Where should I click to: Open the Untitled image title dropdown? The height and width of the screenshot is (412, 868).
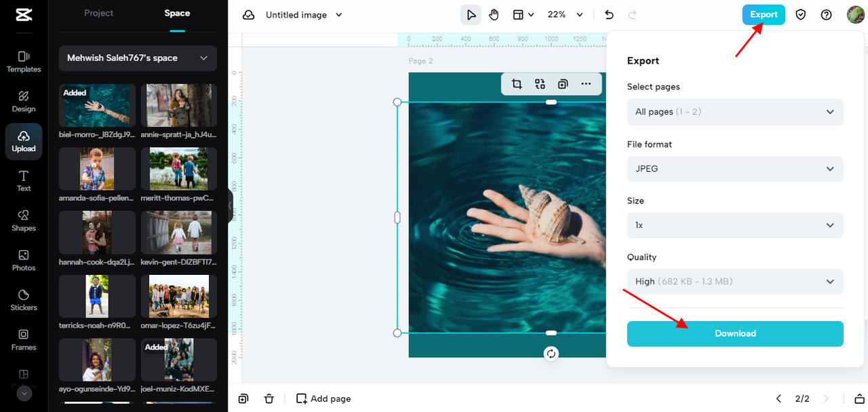pyautogui.click(x=304, y=15)
